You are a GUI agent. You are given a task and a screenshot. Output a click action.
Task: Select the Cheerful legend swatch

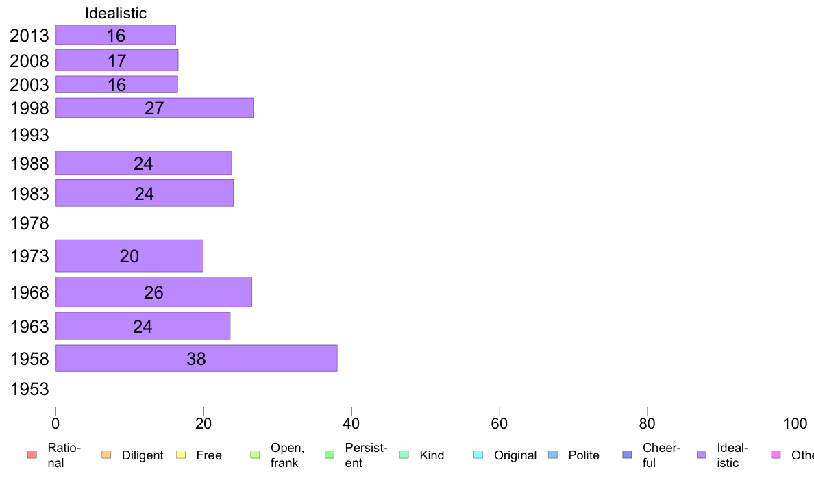click(627, 455)
